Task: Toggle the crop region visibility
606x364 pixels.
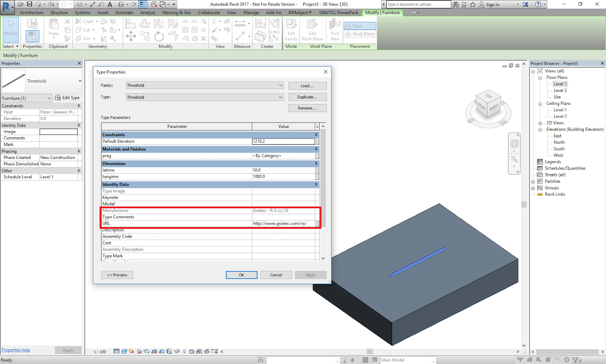Action: 162,351
